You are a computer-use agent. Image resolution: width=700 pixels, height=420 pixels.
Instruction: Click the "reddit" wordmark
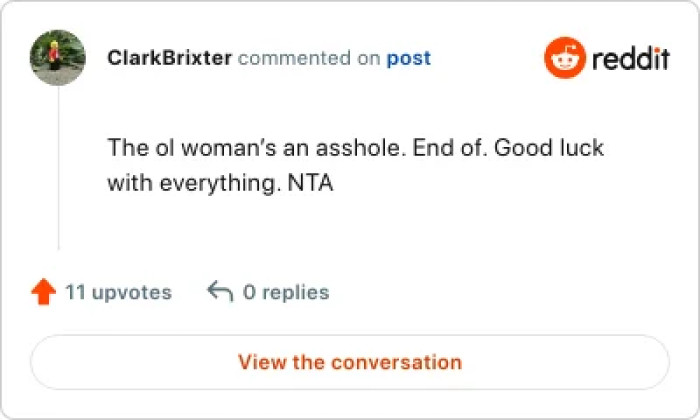click(x=630, y=59)
